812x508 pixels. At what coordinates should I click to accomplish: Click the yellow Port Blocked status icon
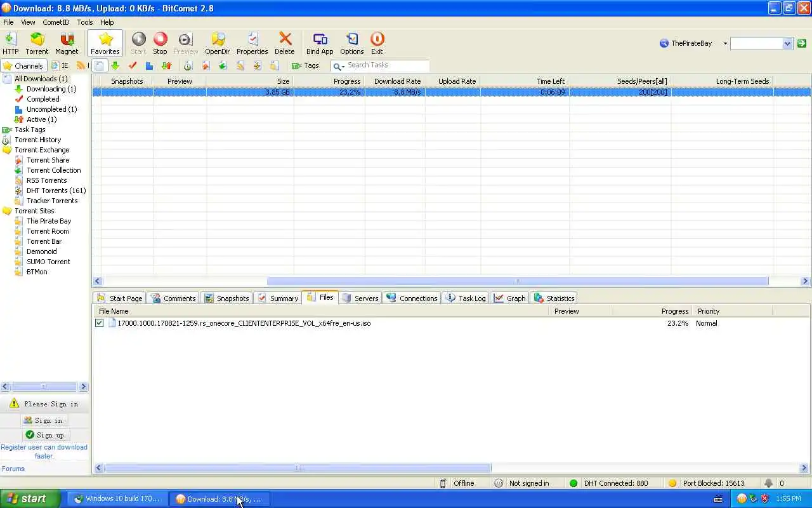point(672,483)
